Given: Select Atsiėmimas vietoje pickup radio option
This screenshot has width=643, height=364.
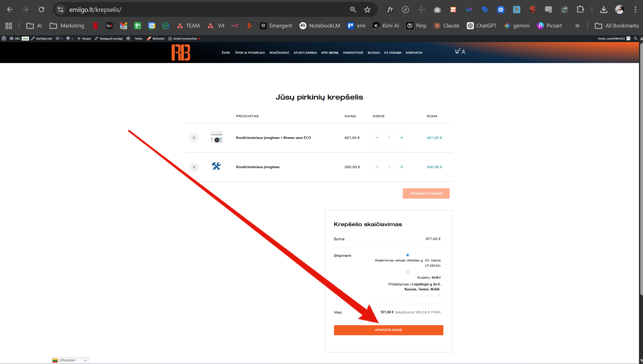Looking at the screenshot, I should (408, 255).
